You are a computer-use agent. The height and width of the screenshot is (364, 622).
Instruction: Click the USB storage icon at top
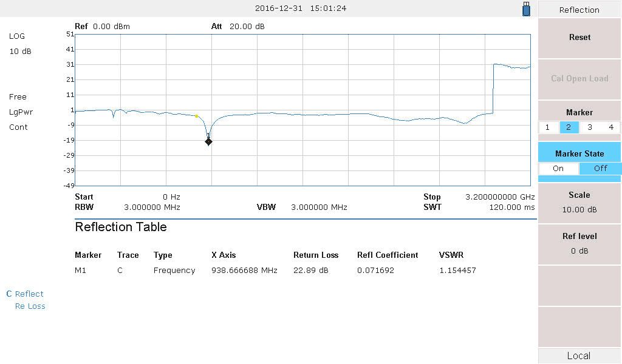pyautogui.click(x=526, y=8)
